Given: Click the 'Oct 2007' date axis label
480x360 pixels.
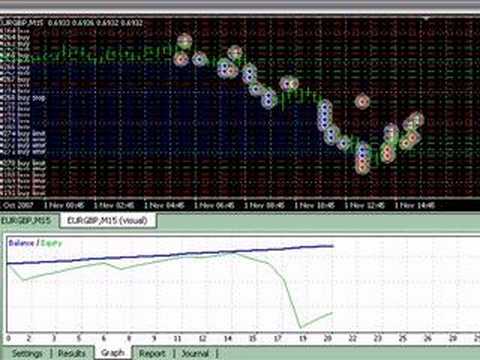Looking at the screenshot, I should (x=17, y=205).
